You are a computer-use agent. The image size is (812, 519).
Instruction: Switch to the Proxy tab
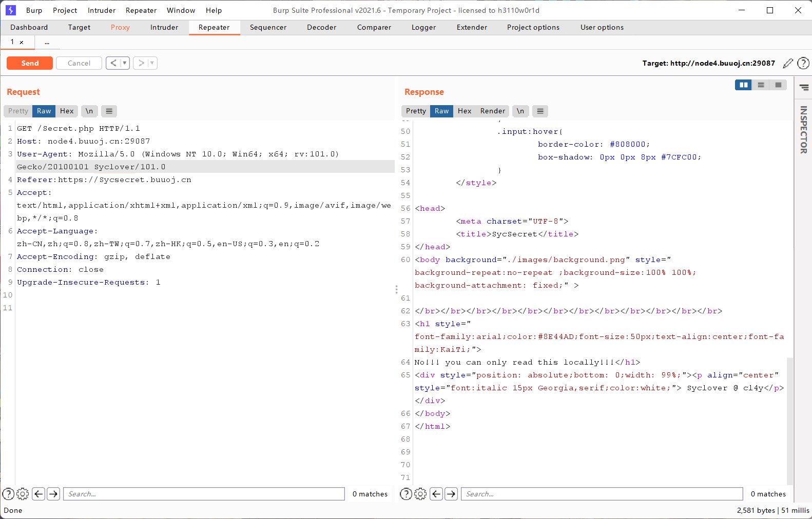[120, 28]
